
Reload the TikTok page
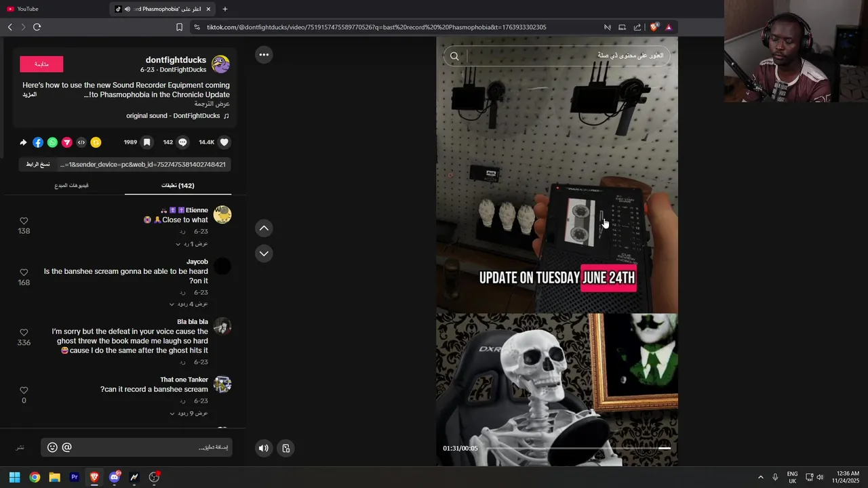(x=37, y=27)
